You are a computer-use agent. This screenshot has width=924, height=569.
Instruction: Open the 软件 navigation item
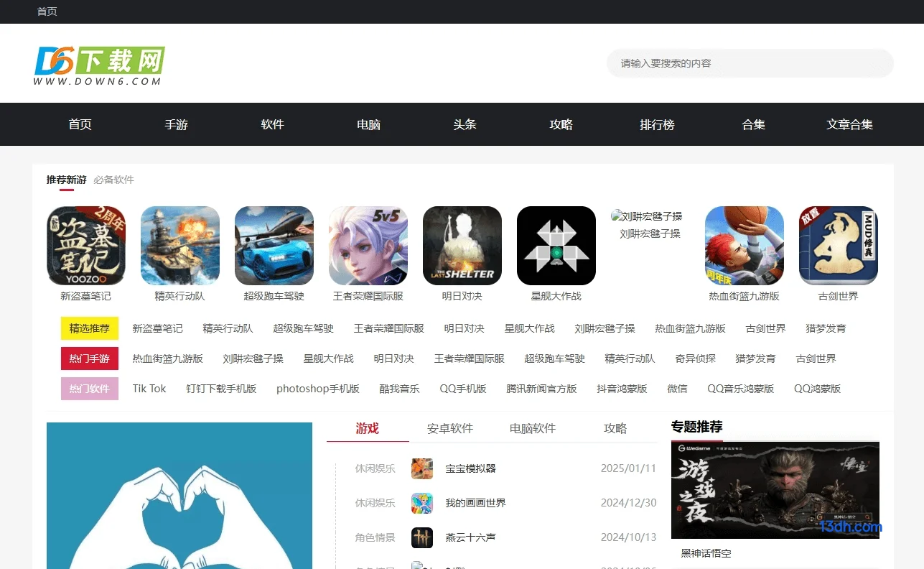coord(273,124)
